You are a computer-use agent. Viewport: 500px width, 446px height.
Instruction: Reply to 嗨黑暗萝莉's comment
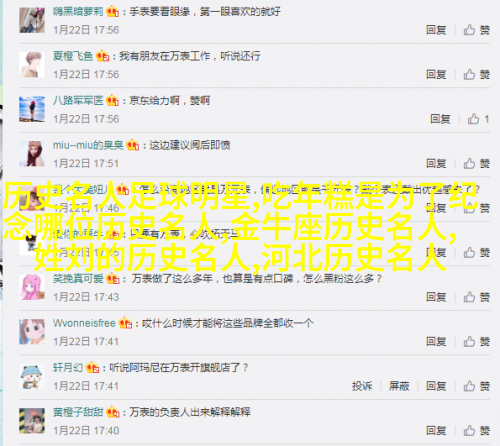click(436, 30)
